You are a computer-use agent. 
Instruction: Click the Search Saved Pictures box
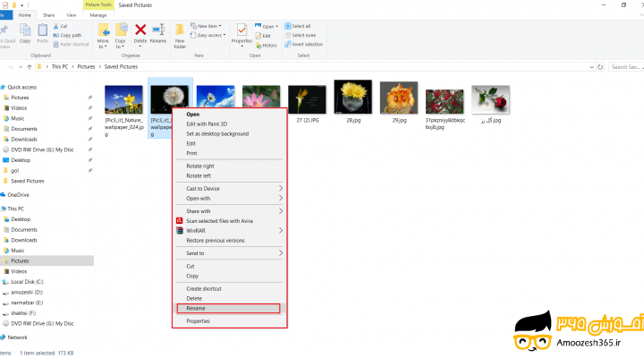pyautogui.click(x=626, y=67)
